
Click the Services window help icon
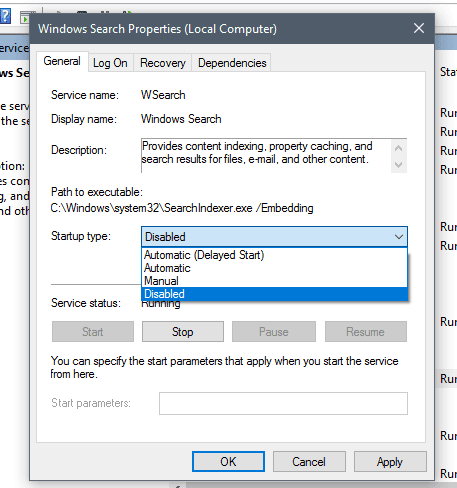(5, 16)
